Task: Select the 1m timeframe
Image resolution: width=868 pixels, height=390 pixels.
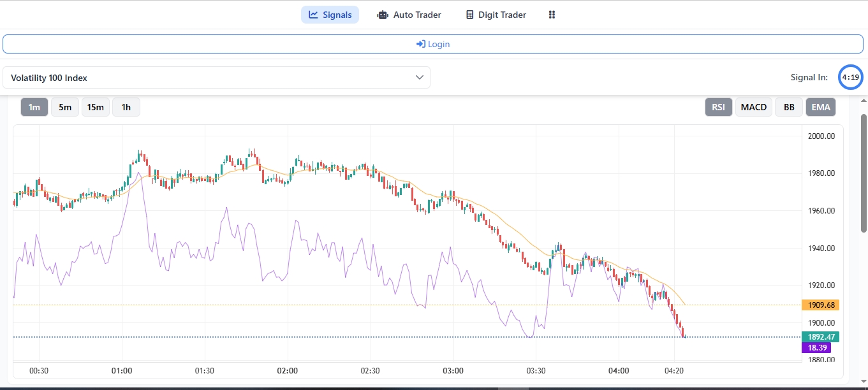Action: pos(34,107)
